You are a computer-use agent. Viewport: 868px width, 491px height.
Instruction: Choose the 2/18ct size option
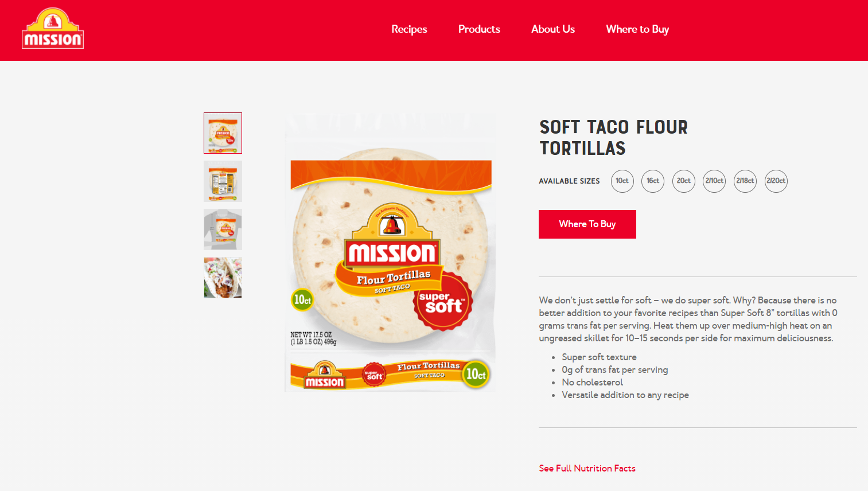(x=745, y=181)
